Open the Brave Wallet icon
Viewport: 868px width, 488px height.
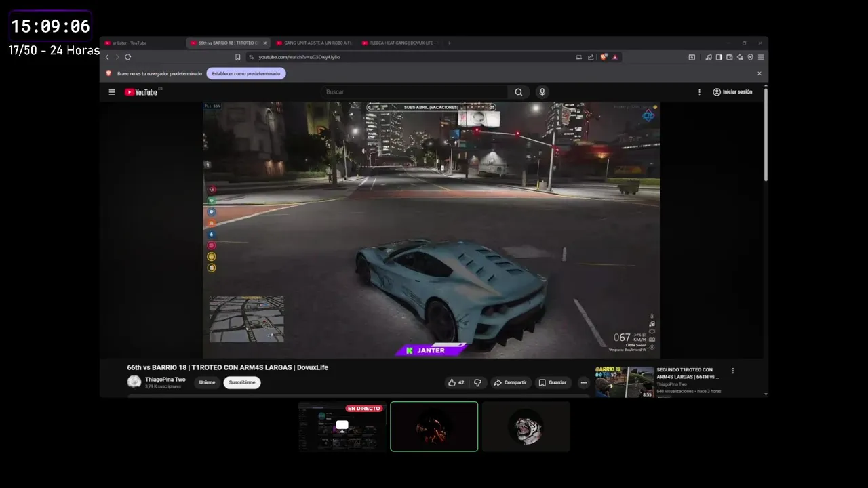tap(730, 57)
